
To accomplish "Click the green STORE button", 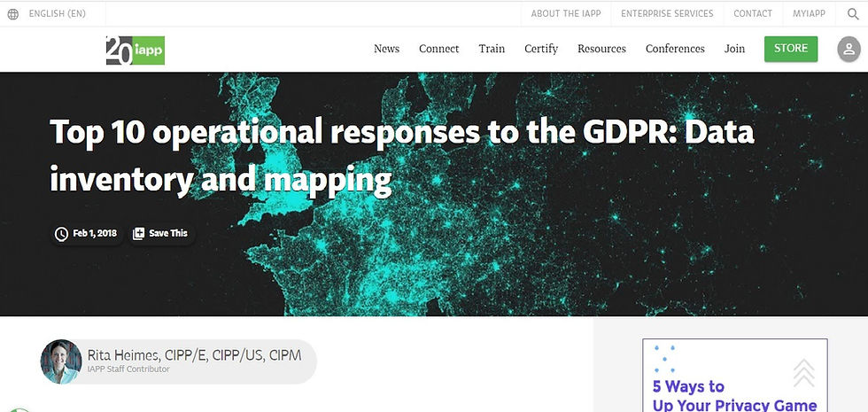I will pos(790,49).
